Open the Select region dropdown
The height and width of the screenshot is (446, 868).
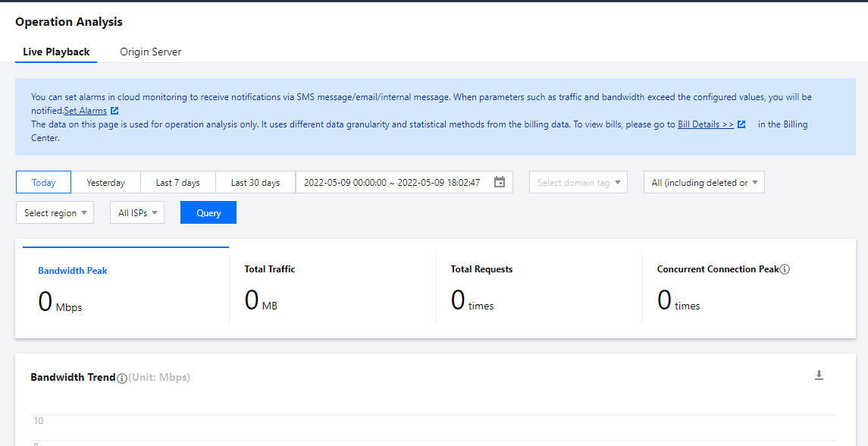point(55,212)
